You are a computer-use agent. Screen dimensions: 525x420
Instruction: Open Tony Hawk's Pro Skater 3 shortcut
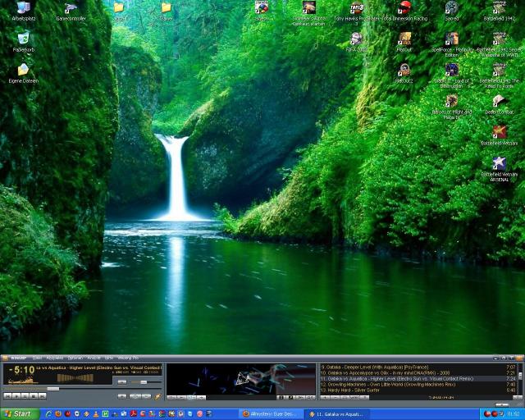[357, 9]
